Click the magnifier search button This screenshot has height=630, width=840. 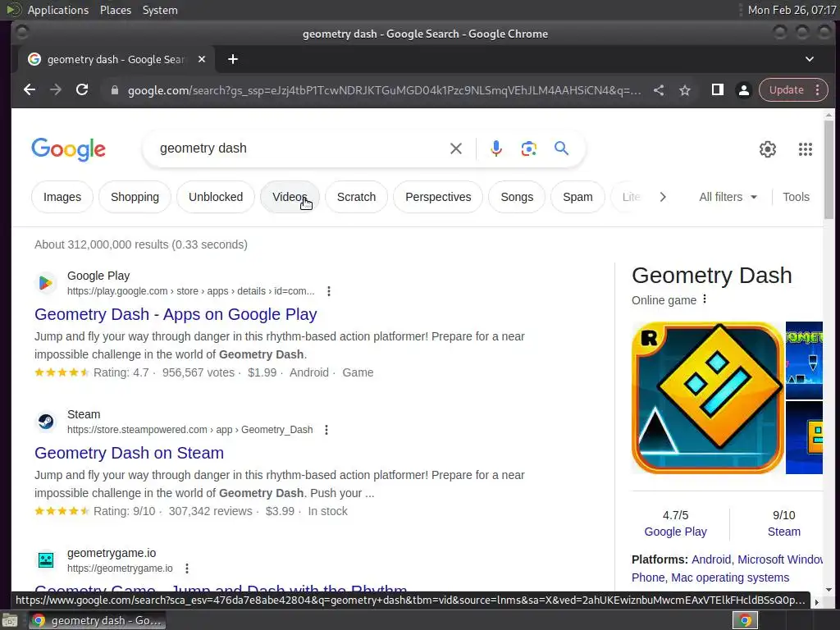click(x=561, y=148)
